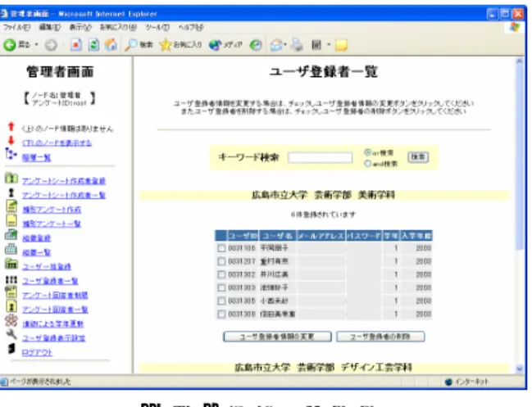Click the greyed Forward arrow icon
Image resolution: width=532 pixels, height=407 pixels.
[x=51, y=45]
